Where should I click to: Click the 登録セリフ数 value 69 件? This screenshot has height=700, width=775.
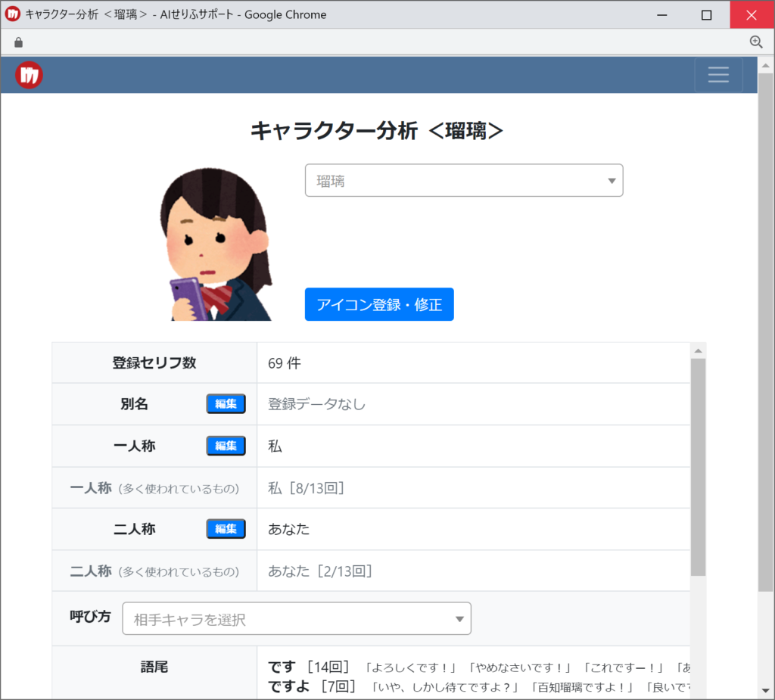(x=285, y=363)
